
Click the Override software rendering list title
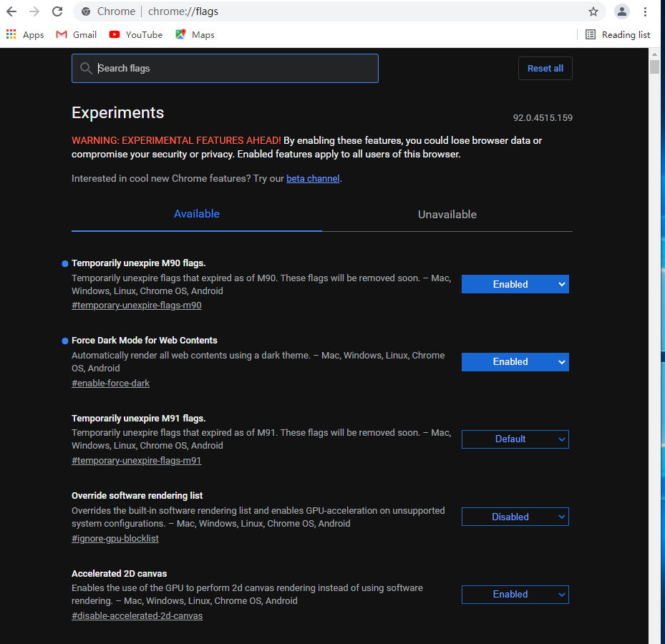pyautogui.click(x=137, y=496)
